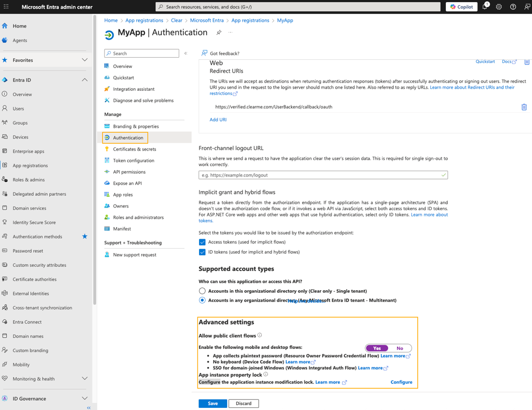
Task: Pin the MyApp Authentication page
Action: pos(219,33)
